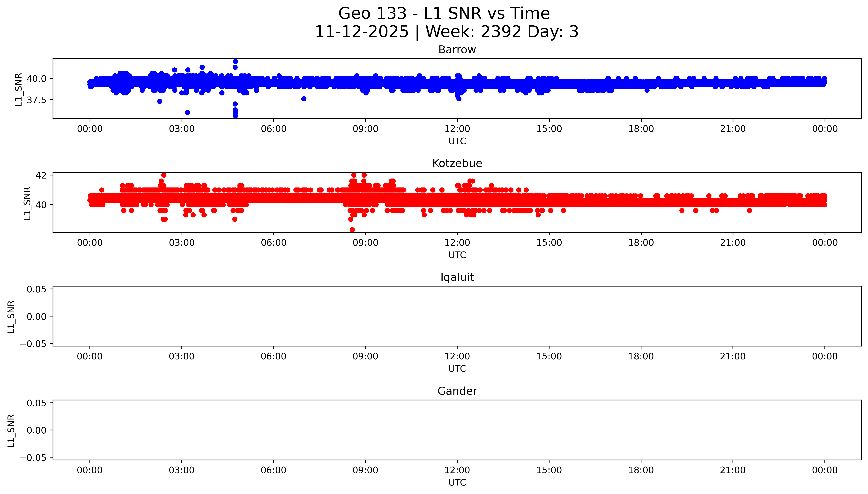Click the 09:00 tick label under Kotzebue plot

pos(365,243)
